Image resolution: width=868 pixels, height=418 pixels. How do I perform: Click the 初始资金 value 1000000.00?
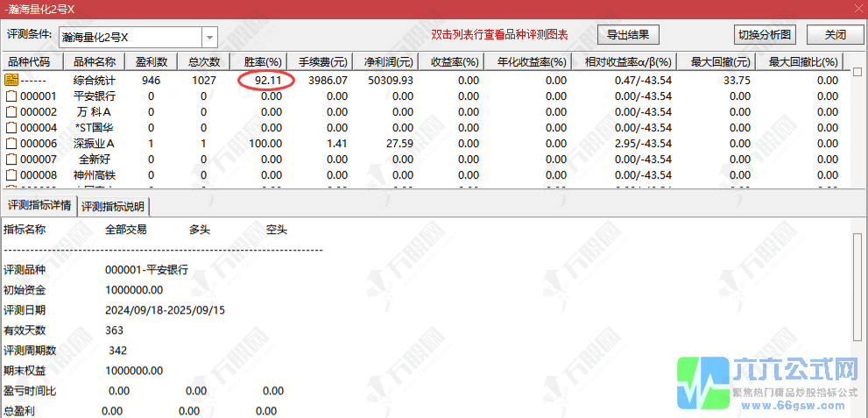134,290
